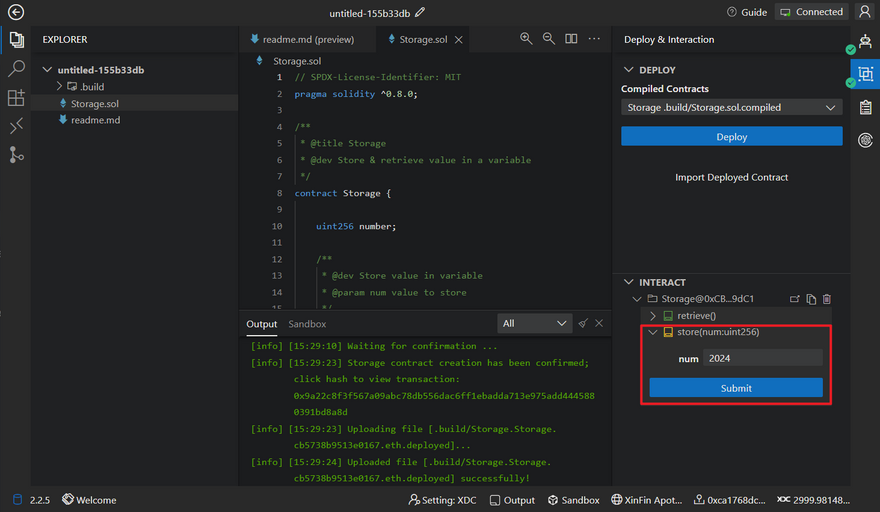Click Import Deployed Contract
This screenshot has width=880, height=512.
pos(731,177)
